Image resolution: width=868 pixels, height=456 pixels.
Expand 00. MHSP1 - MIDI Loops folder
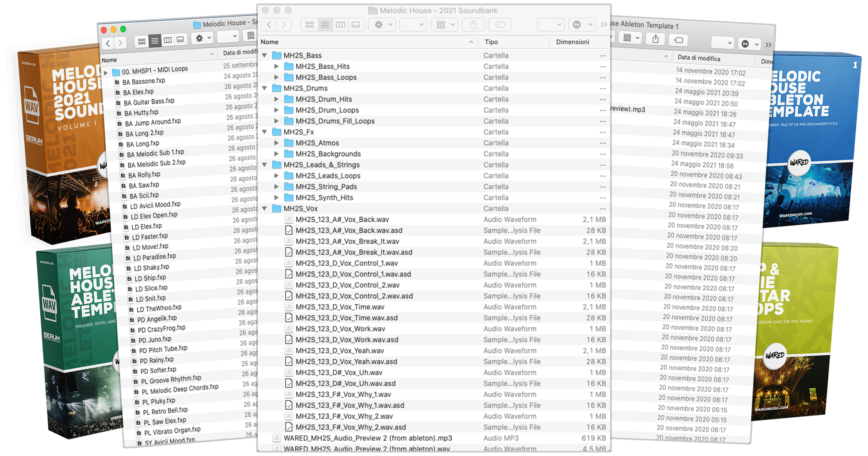click(x=106, y=73)
